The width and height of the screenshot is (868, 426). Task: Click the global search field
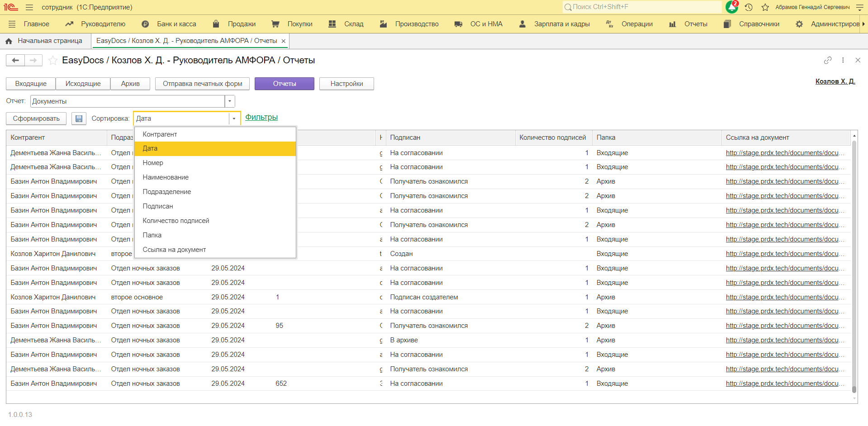[x=642, y=7]
